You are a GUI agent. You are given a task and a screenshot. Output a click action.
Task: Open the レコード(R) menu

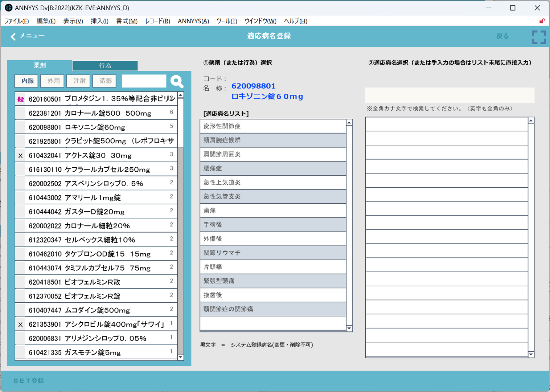tap(157, 21)
